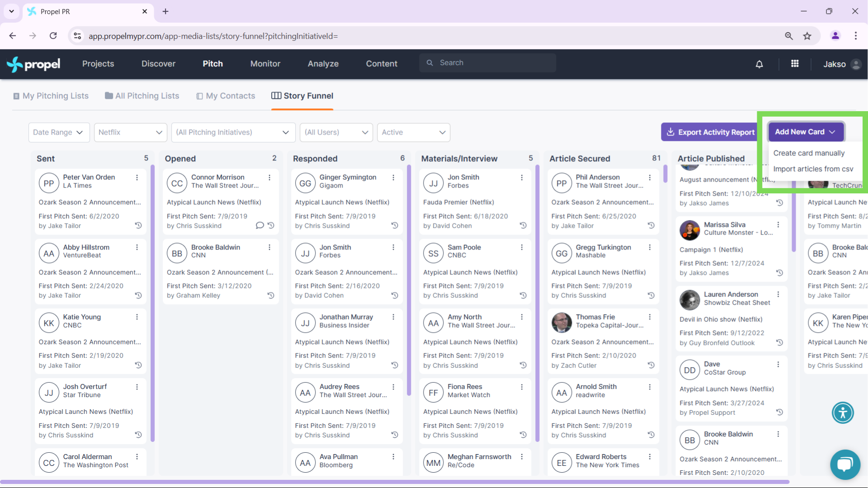Click Marissa Silva profile photo

(689, 230)
